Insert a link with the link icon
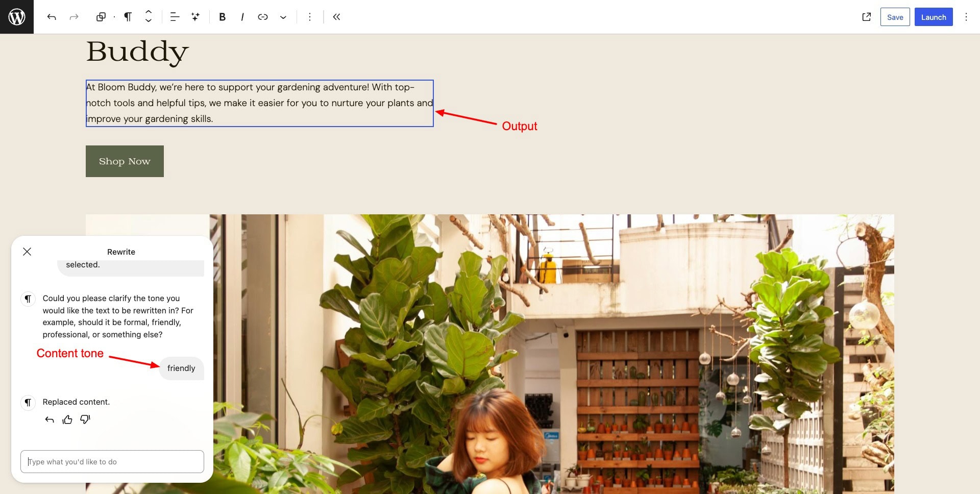This screenshot has height=494, width=980. pos(263,17)
